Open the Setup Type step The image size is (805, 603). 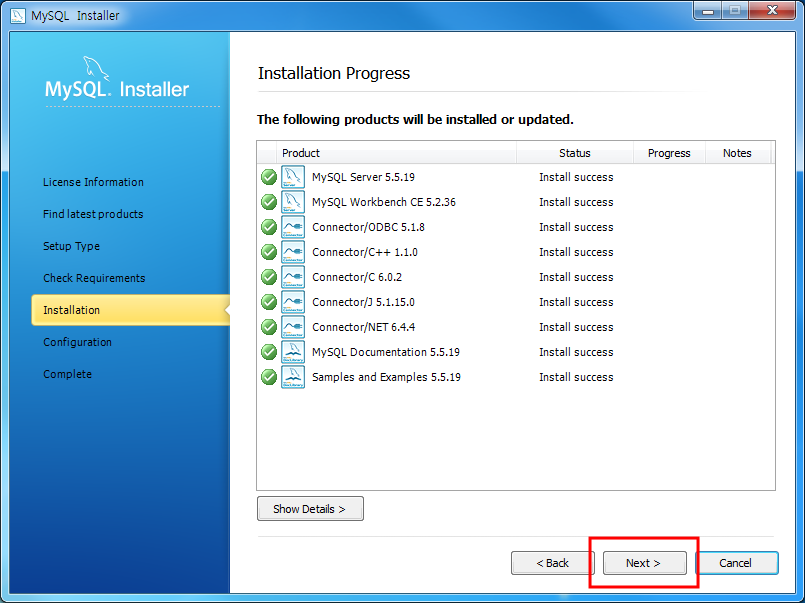(x=71, y=246)
